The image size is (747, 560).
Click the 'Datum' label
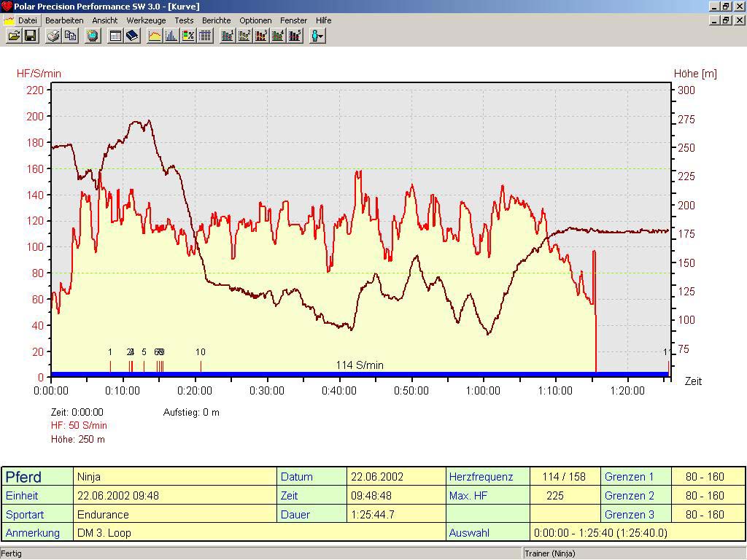coord(297,477)
